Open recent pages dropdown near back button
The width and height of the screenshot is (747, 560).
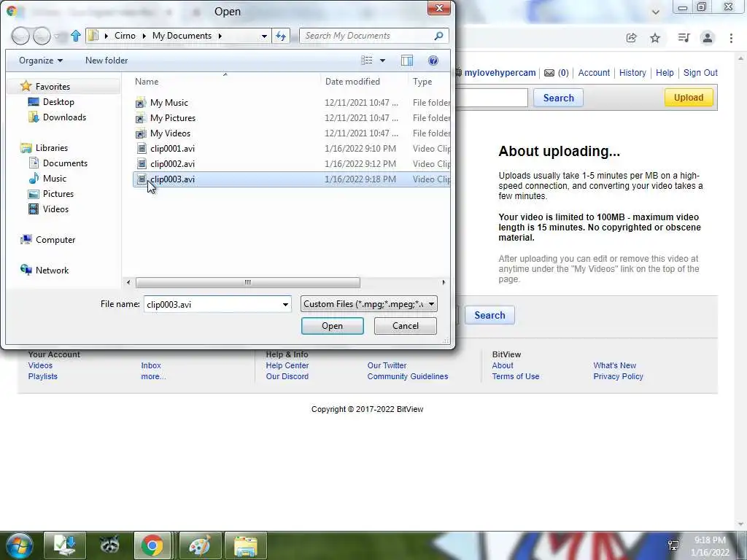pos(56,36)
